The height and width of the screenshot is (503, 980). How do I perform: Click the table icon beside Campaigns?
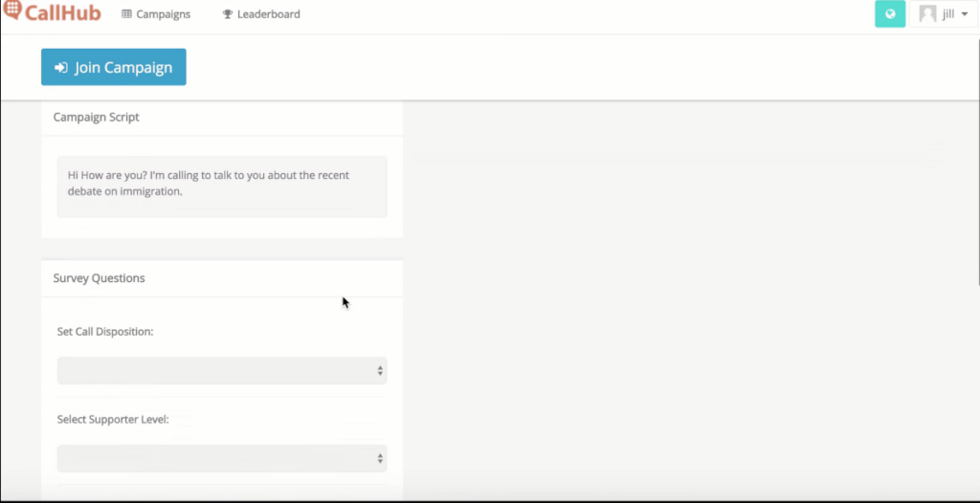[127, 13]
